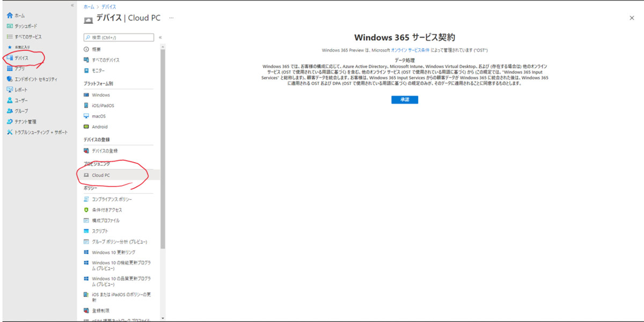
Task: Select macOS under プラットフォーム別
Action: click(99, 116)
